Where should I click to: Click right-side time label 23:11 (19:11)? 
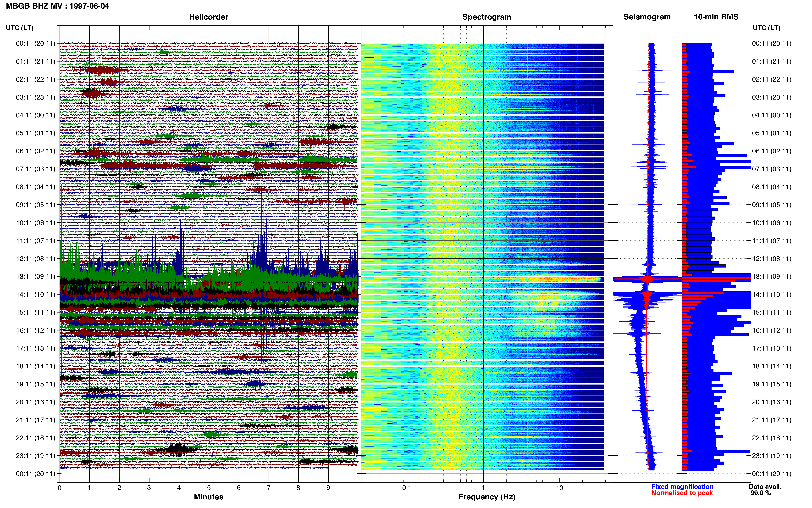tap(772, 456)
